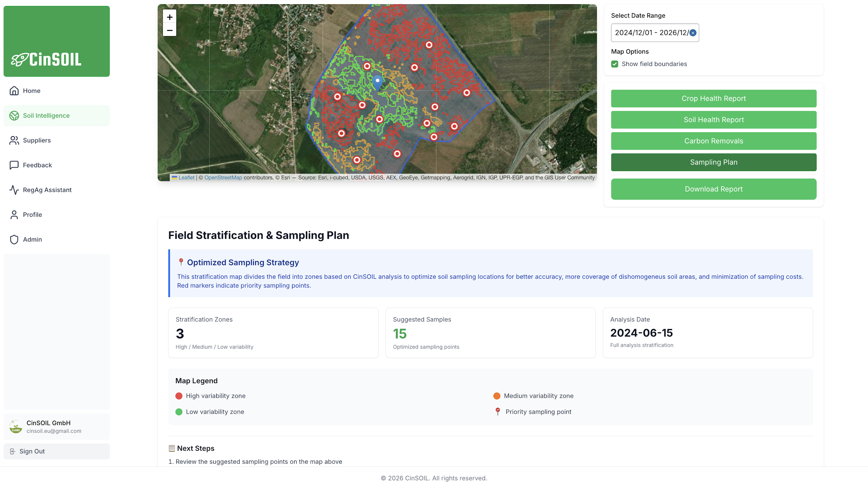The image size is (868, 488).
Task: Click the Home house icon
Action: click(x=14, y=91)
